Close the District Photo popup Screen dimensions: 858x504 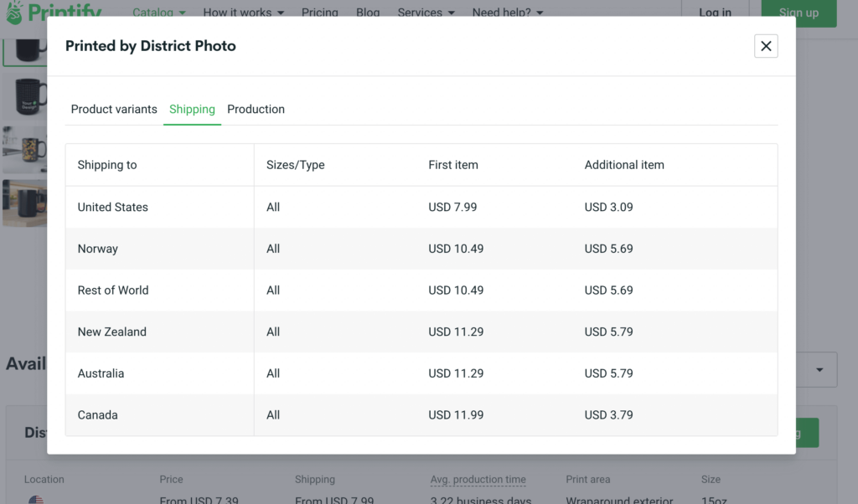pyautogui.click(x=765, y=46)
